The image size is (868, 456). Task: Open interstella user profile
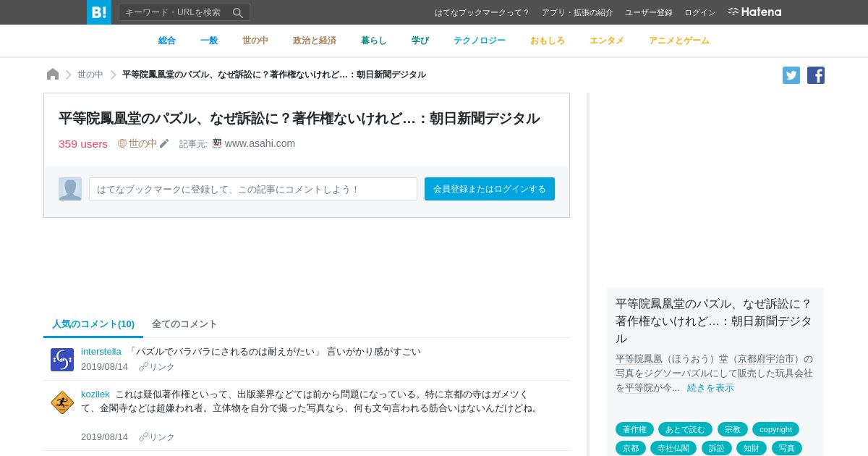[x=101, y=352]
